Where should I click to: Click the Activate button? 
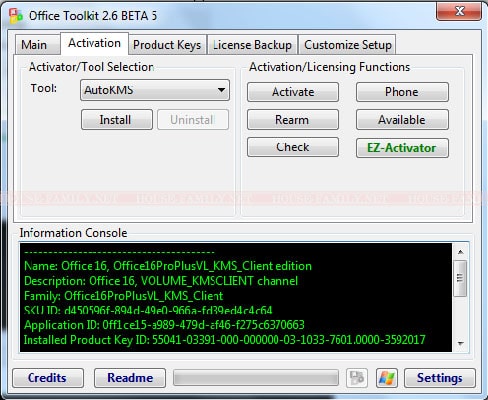point(293,92)
